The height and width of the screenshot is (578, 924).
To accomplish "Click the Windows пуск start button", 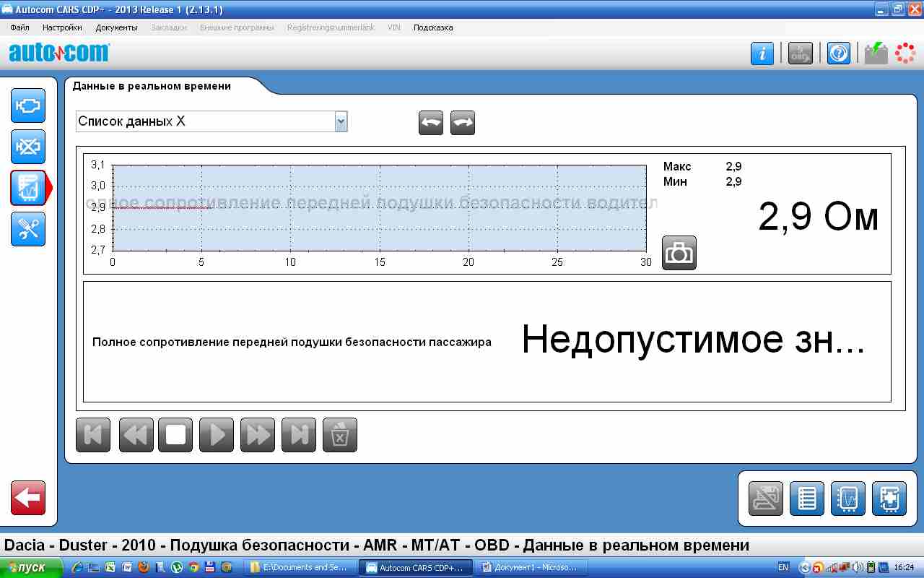I will [25, 567].
